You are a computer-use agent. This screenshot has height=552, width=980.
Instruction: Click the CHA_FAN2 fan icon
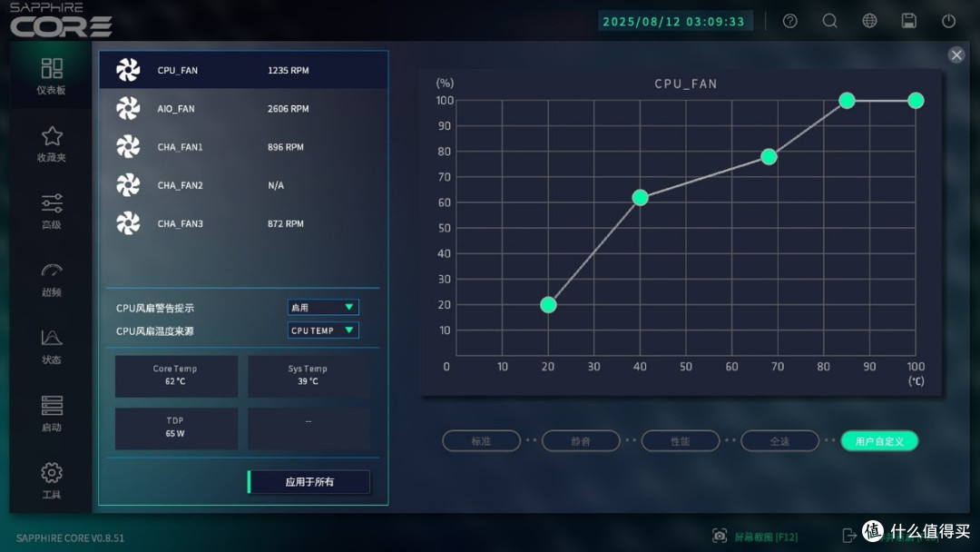tap(128, 185)
